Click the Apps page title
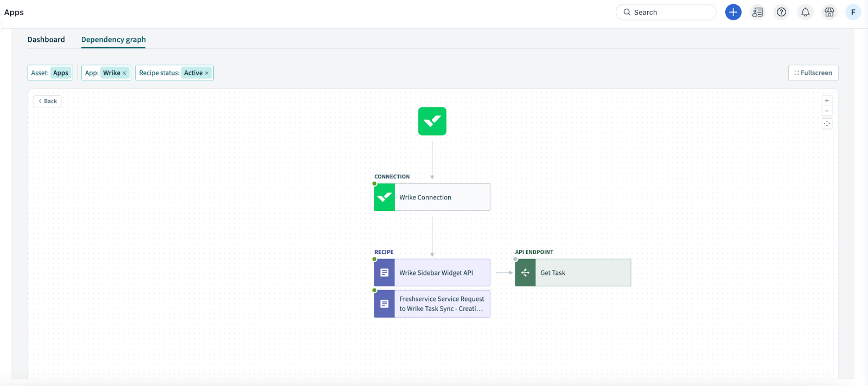868x386 pixels. tap(14, 12)
